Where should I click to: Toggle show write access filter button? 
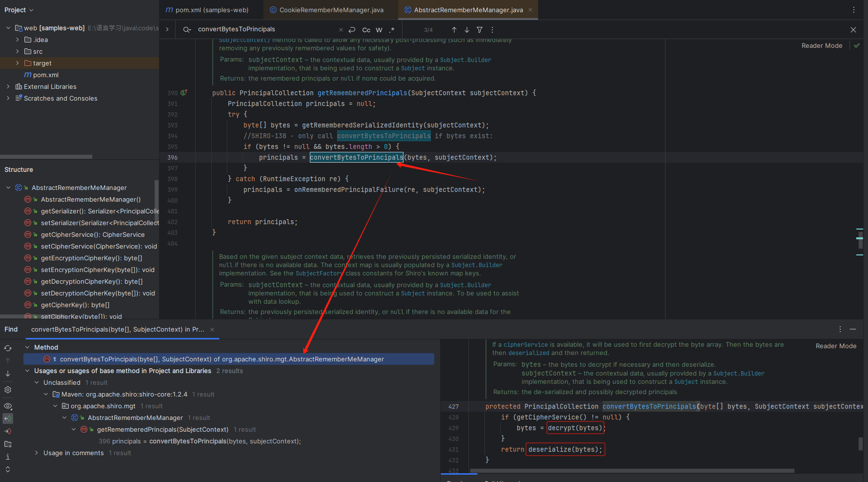[x=8, y=431]
